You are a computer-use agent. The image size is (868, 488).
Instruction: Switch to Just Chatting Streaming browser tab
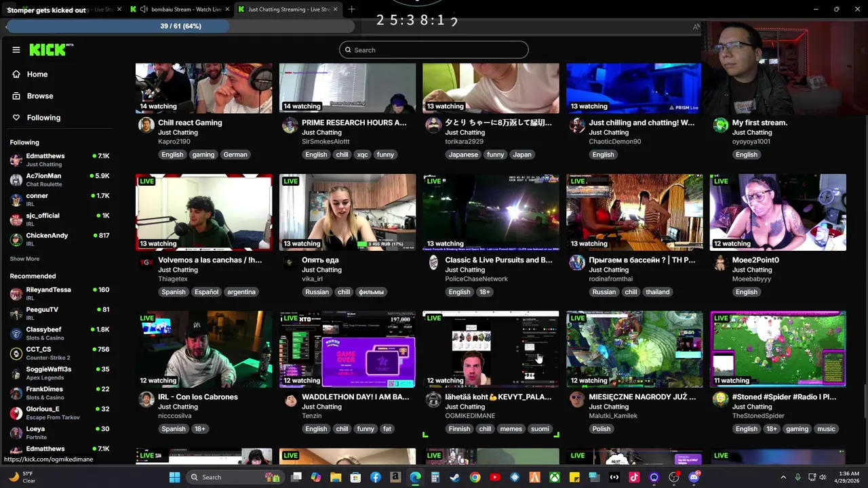click(x=288, y=9)
